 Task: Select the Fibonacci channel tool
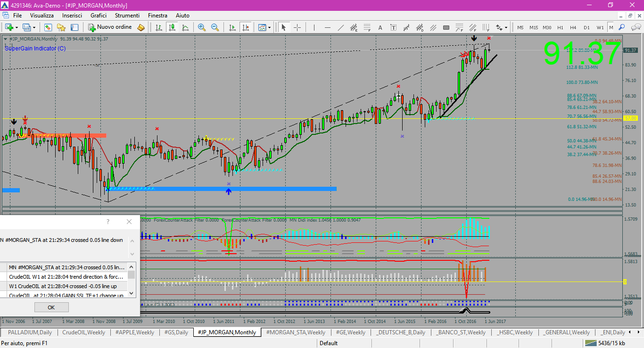click(x=472, y=27)
